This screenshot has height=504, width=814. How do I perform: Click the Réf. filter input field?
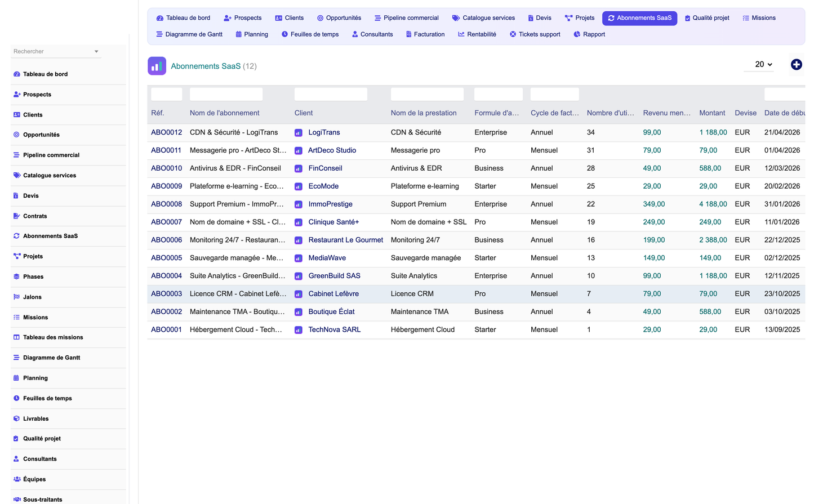coord(167,94)
